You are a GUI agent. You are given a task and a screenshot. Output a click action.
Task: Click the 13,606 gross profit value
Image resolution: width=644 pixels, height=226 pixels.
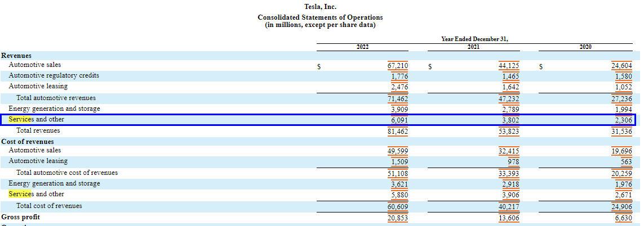(509, 218)
